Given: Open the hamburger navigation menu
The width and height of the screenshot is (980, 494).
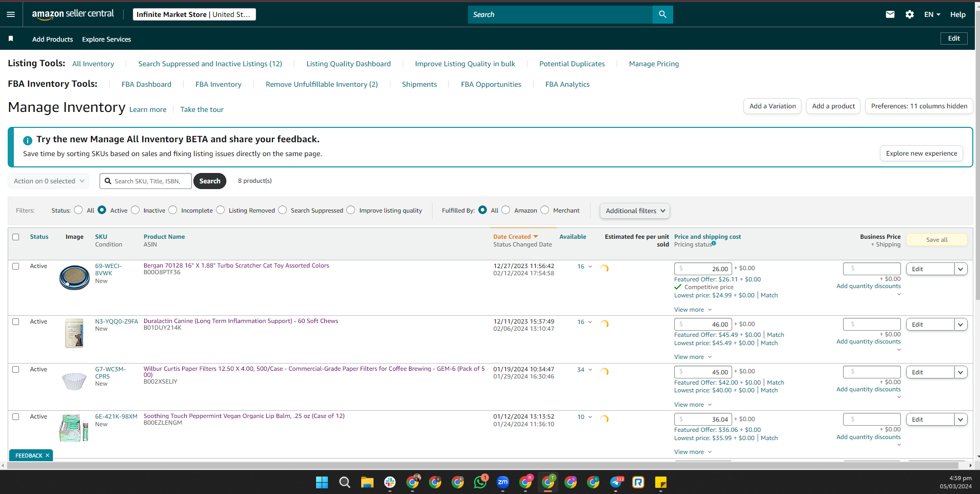Looking at the screenshot, I should pyautogui.click(x=11, y=14).
